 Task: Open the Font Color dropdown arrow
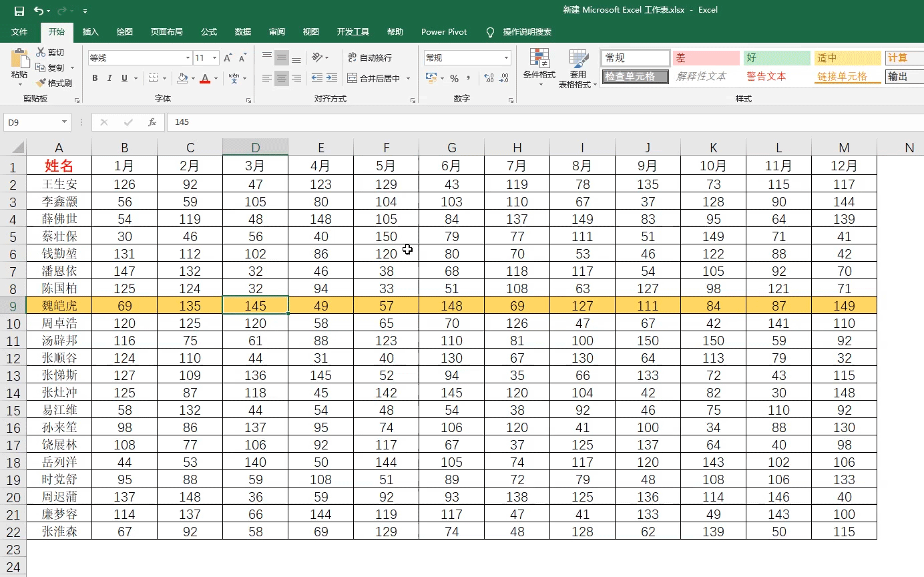[216, 78]
